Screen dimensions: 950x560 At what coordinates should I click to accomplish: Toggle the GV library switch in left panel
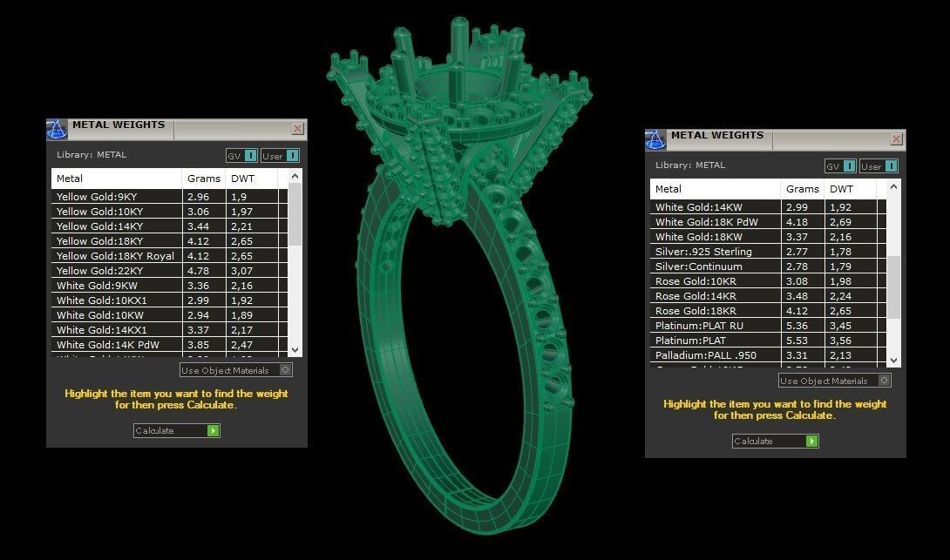[x=241, y=156]
